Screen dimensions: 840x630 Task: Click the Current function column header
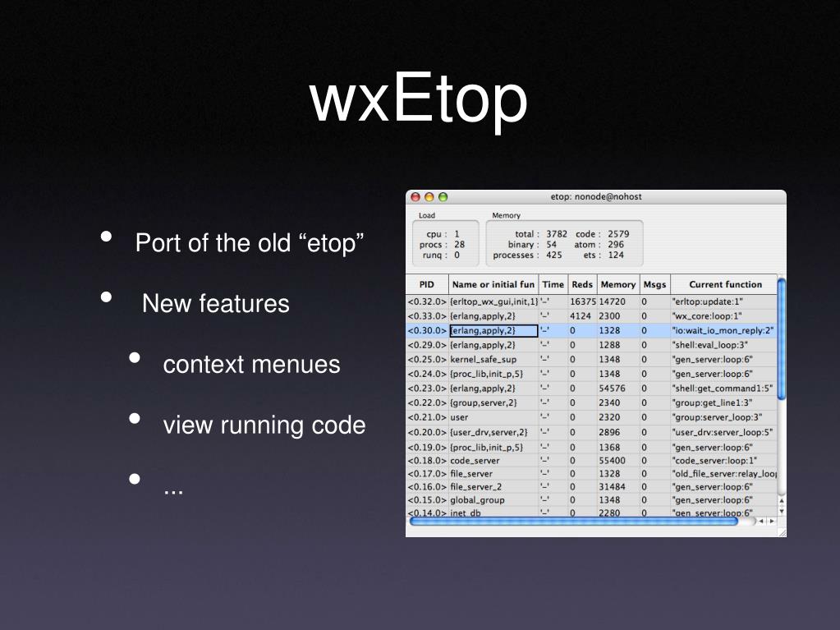coord(724,284)
